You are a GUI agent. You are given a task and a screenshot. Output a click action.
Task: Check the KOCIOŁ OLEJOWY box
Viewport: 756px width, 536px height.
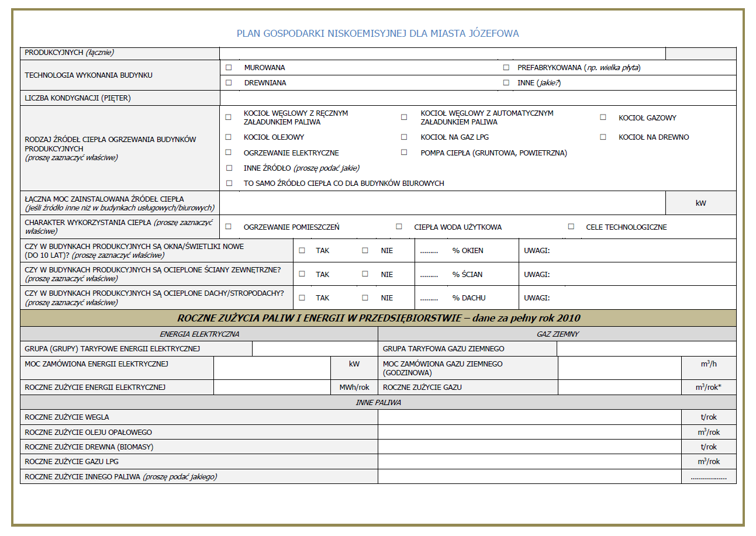click(229, 137)
